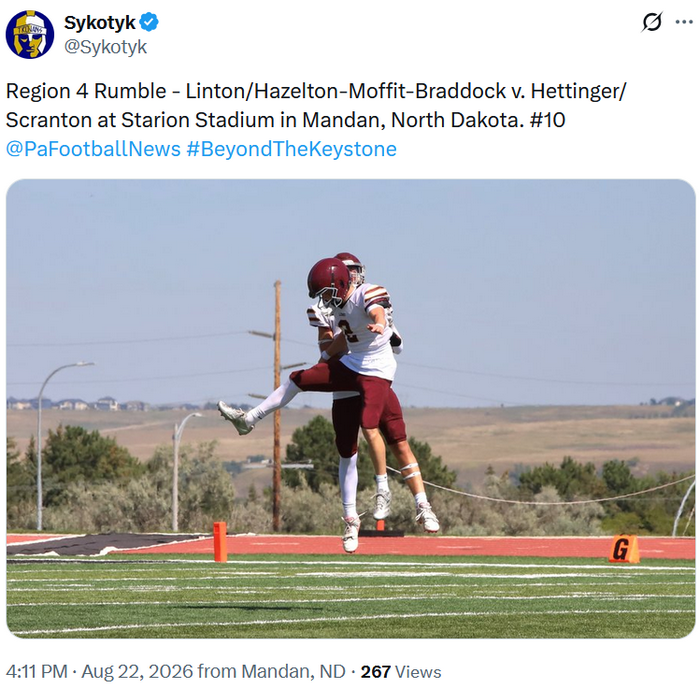Click the wooden utility pole in photo
This screenshot has height=689, width=700.
(277, 405)
